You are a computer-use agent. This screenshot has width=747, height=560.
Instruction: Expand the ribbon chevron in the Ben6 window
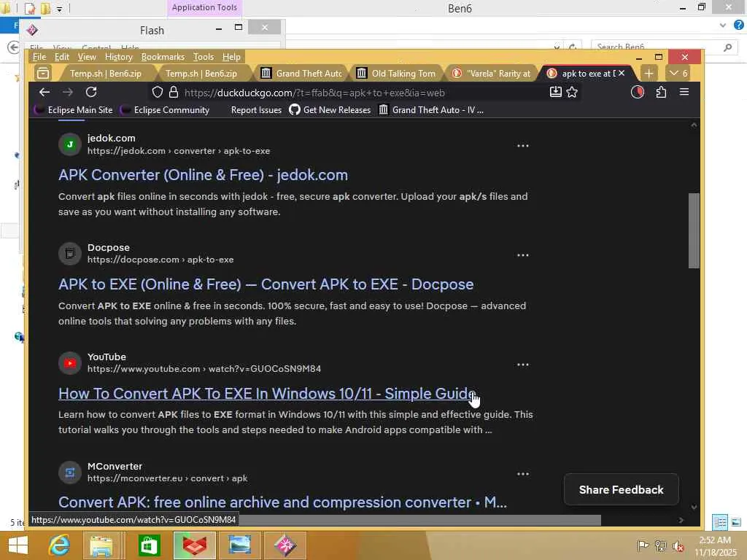coord(723,26)
